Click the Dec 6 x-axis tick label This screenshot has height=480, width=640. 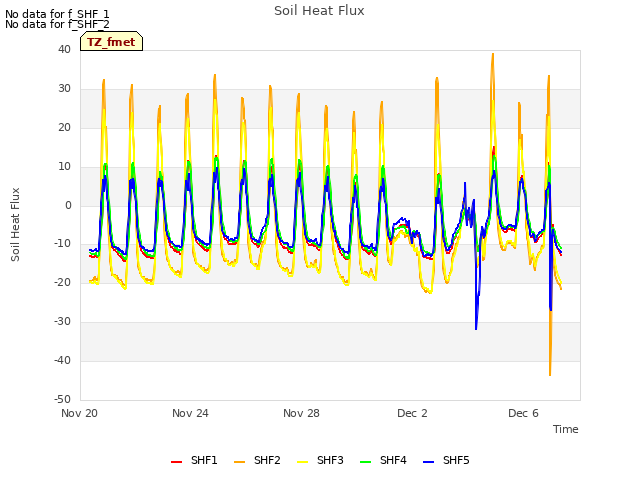[x=523, y=413]
